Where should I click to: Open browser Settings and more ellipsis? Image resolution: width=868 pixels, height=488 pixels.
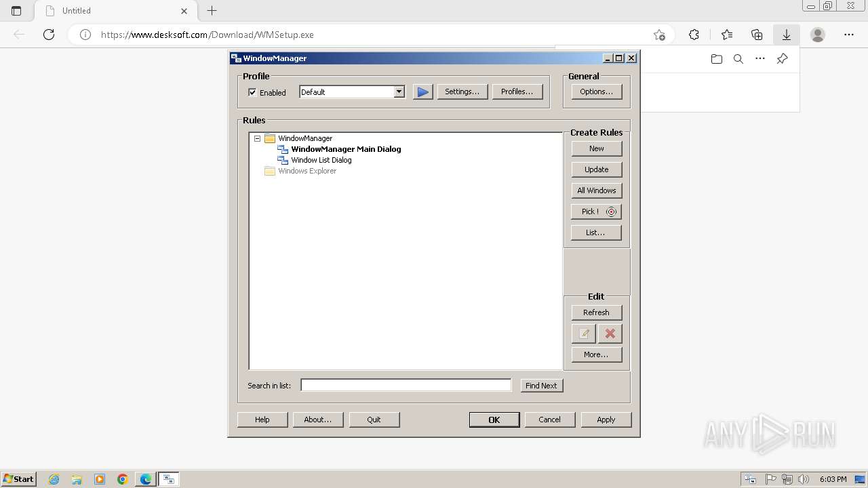849,35
